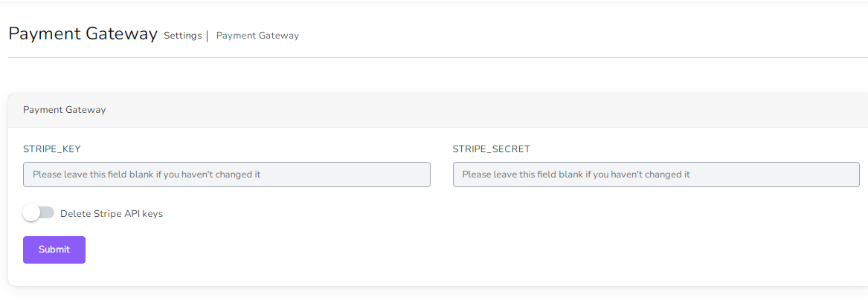Click the blank space beneath the STRIPE_SECRET field
The image size is (868, 303).
pyautogui.click(x=655, y=223)
